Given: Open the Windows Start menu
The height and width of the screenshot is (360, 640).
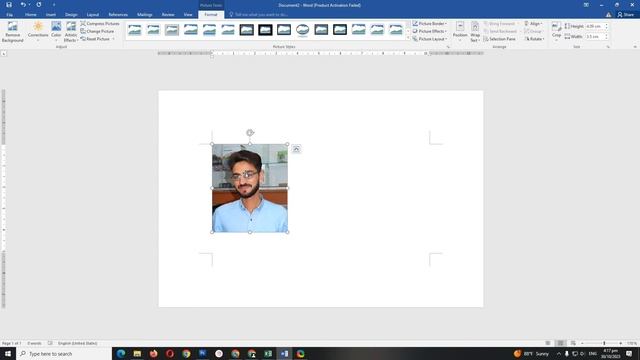Looking at the screenshot, I should 8,353.
